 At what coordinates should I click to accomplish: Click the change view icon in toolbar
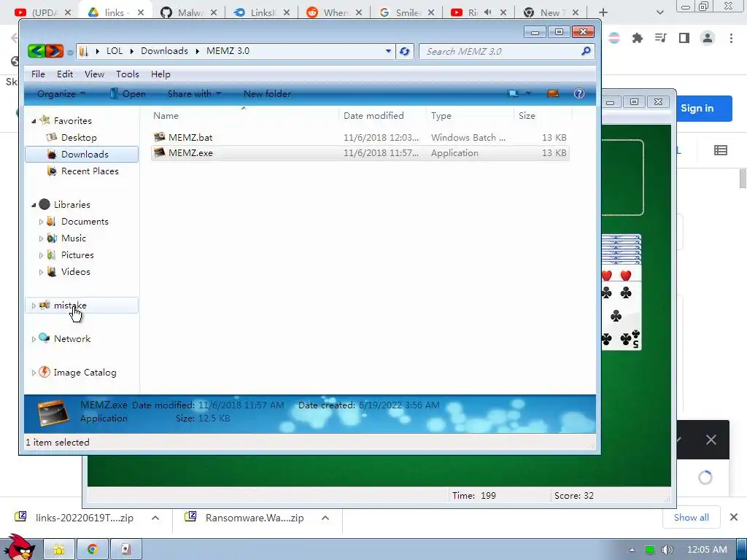513,93
